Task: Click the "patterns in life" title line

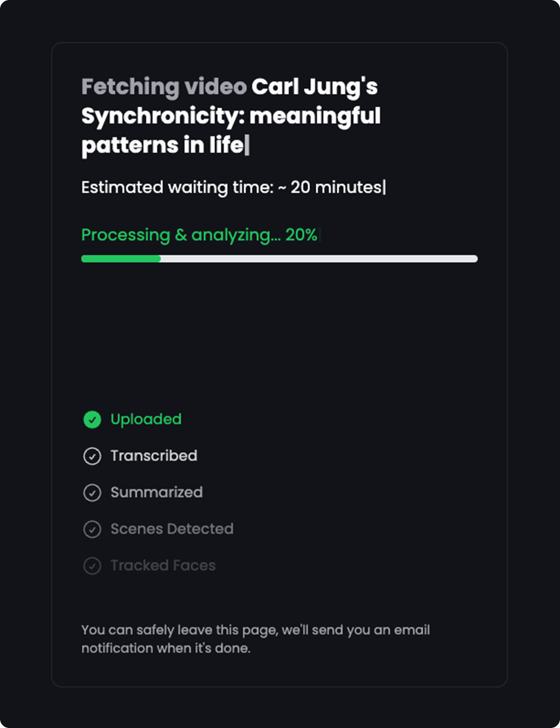Action: tap(162, 145)
